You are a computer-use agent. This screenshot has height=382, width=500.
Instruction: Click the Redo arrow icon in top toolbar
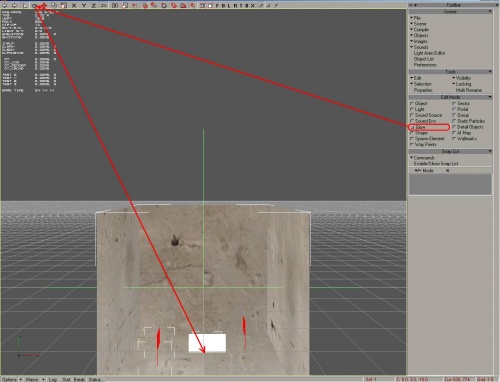point(14,5)
